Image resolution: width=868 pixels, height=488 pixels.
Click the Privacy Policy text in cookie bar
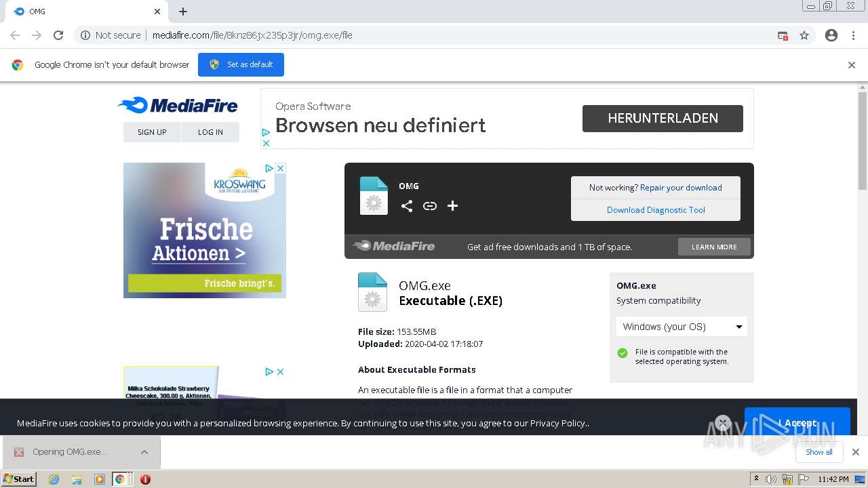558,423
